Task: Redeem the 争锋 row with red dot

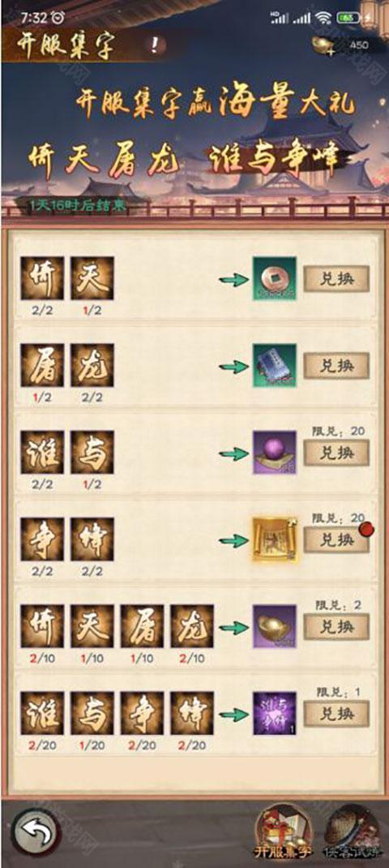Action: [x=336, y=539]
